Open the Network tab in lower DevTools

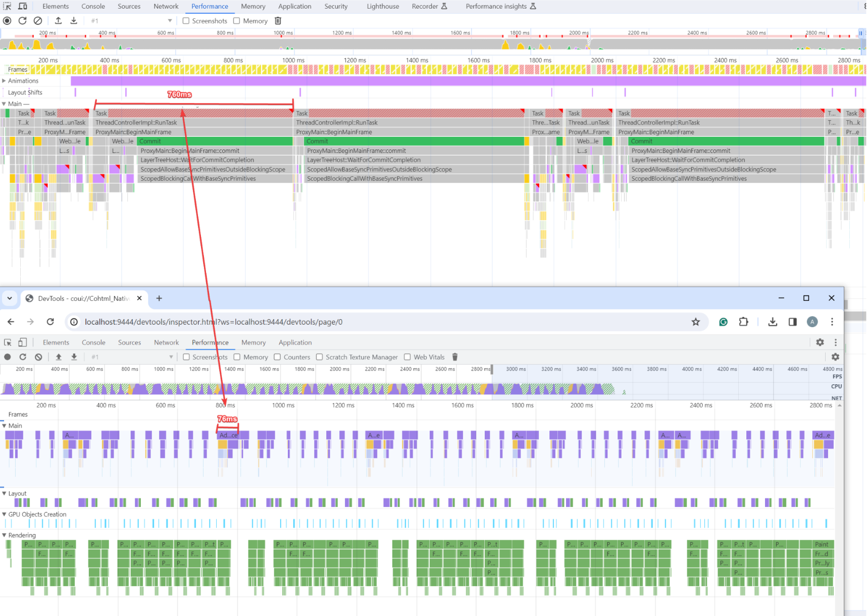[x=167, y=342]
